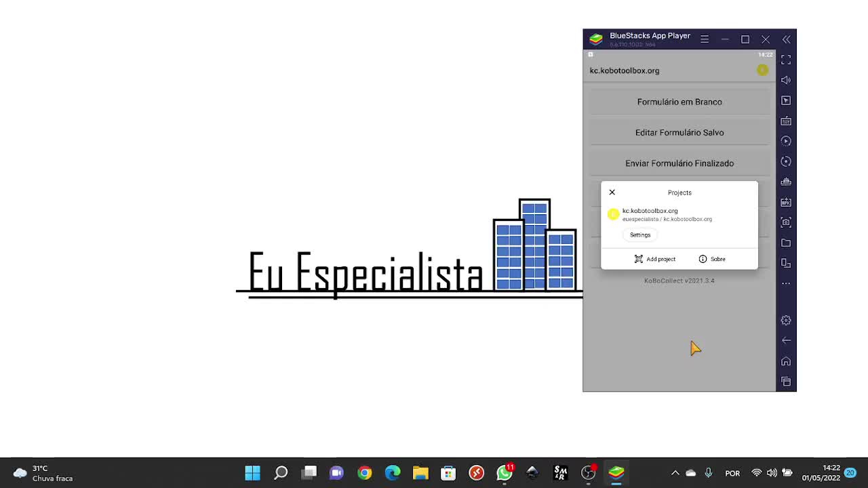This screenshot has width=868, height=488.
Task: Click the multi-instance manager icon in sidebar
Action: click(x=786, y=182)
